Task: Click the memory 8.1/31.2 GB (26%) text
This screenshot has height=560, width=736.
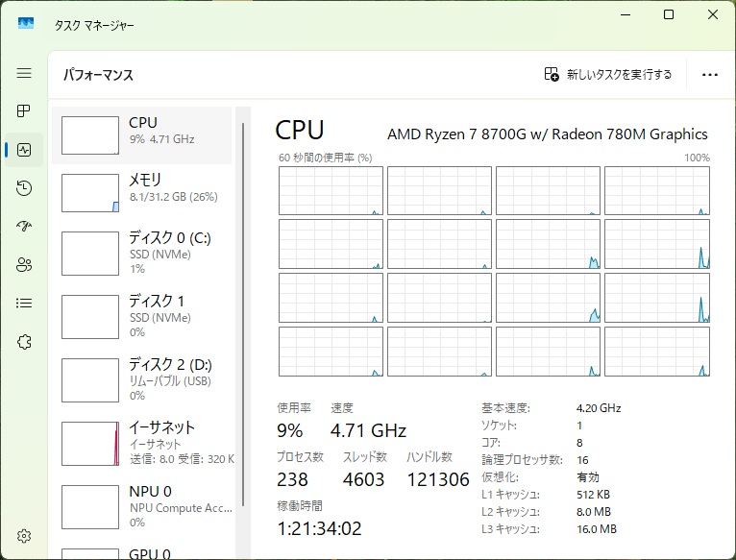Action: pos(174,197)
